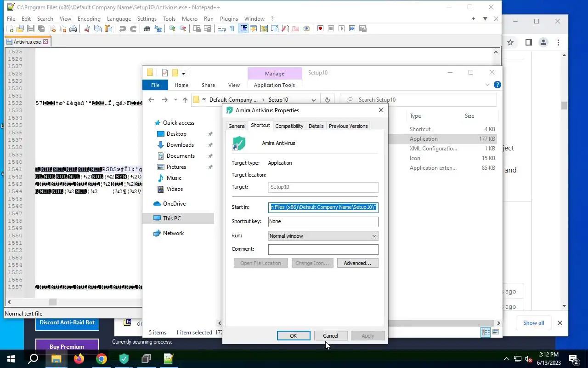588x368 pixels.
Task: Open recent locations chevron in Explorer
Action: pos(175,100)
